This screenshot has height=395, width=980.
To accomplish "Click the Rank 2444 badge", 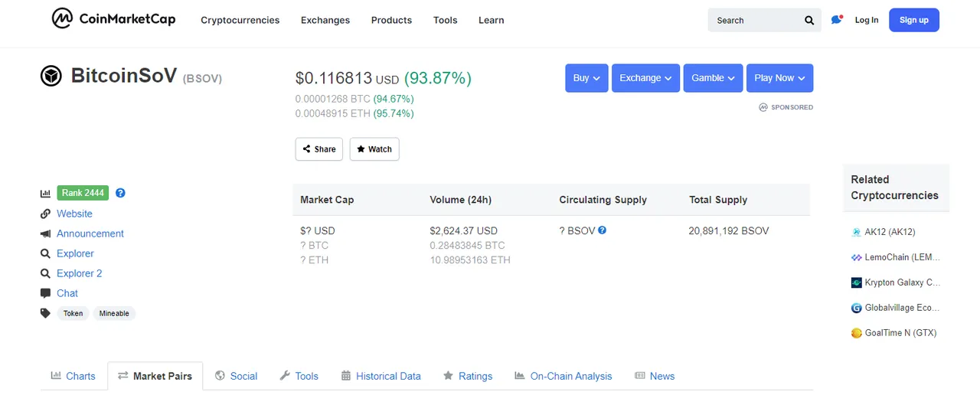I will tap(83, 193).
